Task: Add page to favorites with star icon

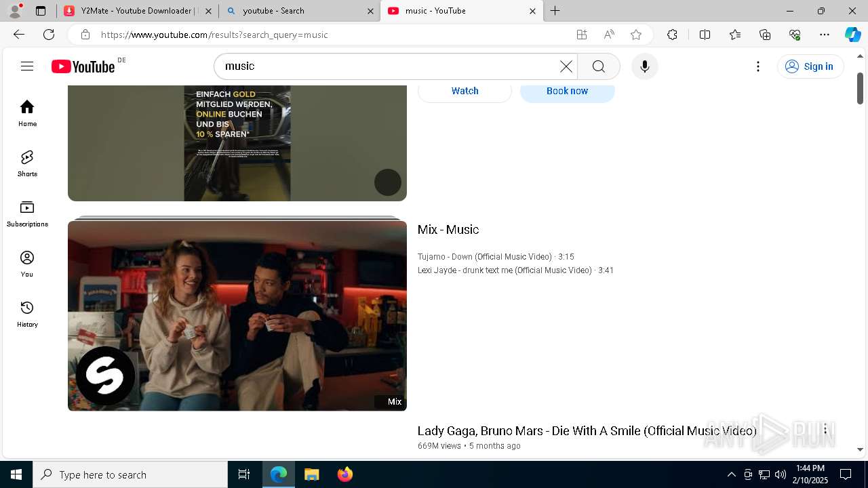Action: coord(636,35)
